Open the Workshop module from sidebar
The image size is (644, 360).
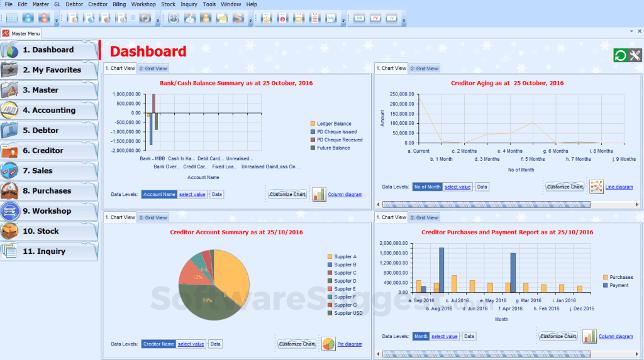(49, 211)
